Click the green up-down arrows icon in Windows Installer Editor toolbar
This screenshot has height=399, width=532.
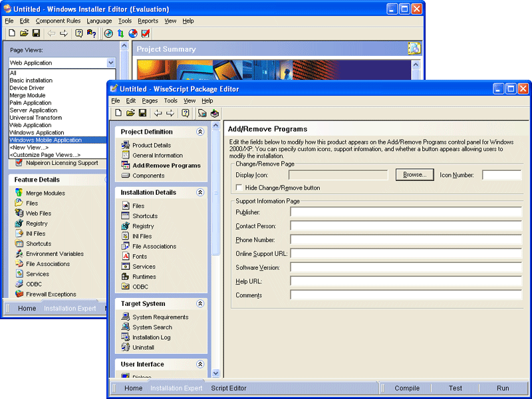click(121, 33)
